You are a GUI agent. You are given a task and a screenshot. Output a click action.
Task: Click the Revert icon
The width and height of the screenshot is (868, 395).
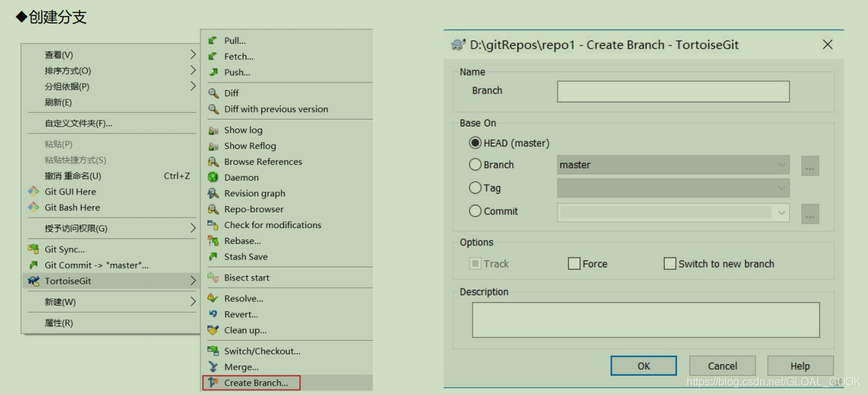(213, 314)
